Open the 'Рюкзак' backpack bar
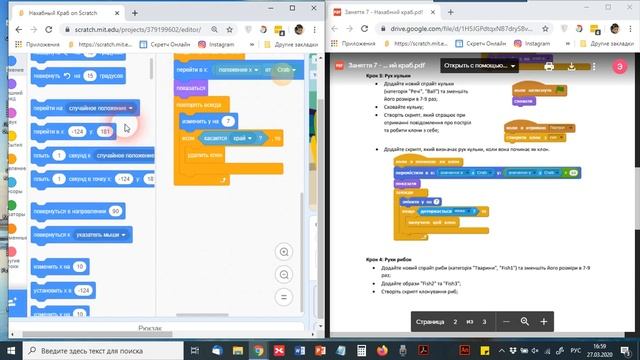This screenshot has width=640, height=360. [x=150, y=328]
